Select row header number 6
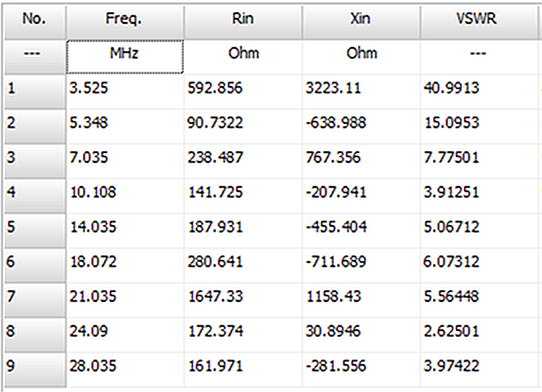Screen dimensions: 542x392 [x=35, y=265]
